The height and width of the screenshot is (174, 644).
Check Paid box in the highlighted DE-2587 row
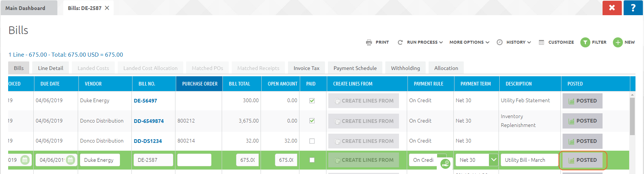click(x=312, y=160)
